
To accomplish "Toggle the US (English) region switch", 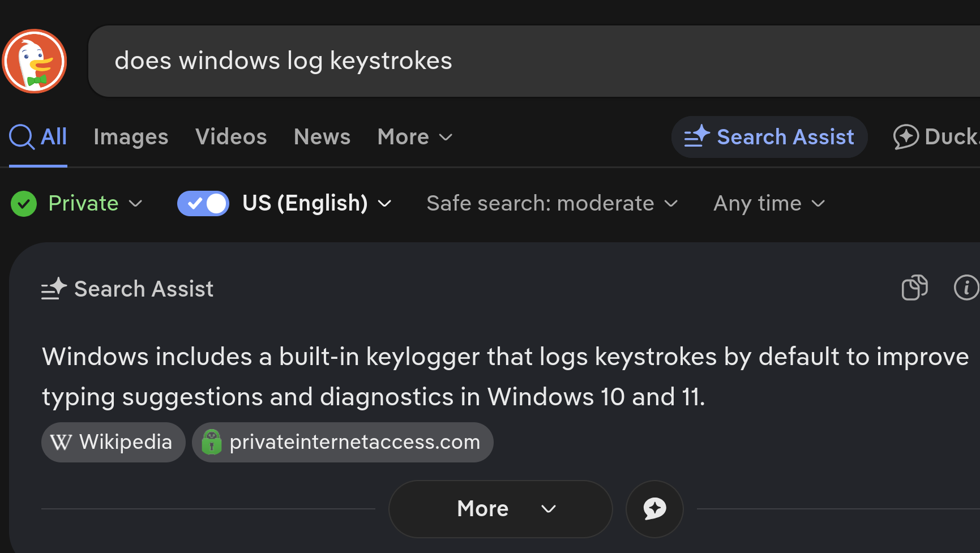I will point(203,203).
